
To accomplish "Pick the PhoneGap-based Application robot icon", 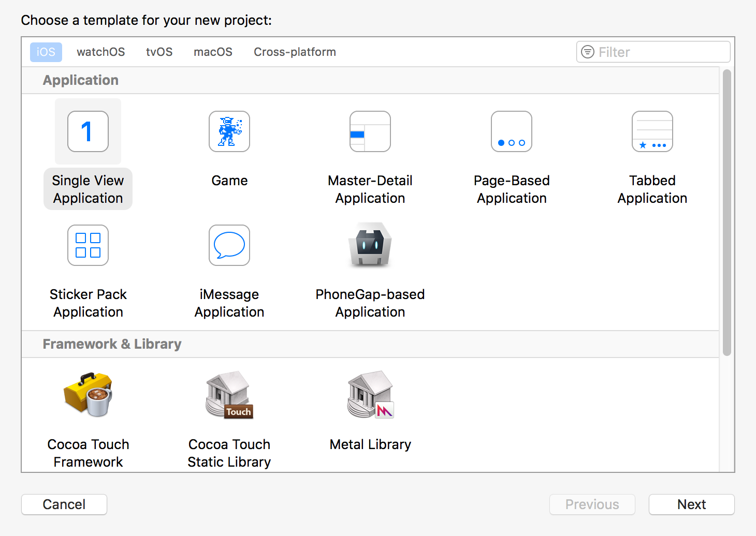I will [370, 244].
